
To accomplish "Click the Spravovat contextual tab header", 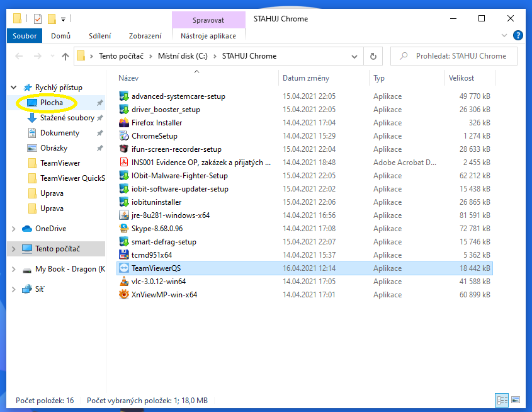I will 208,20.
